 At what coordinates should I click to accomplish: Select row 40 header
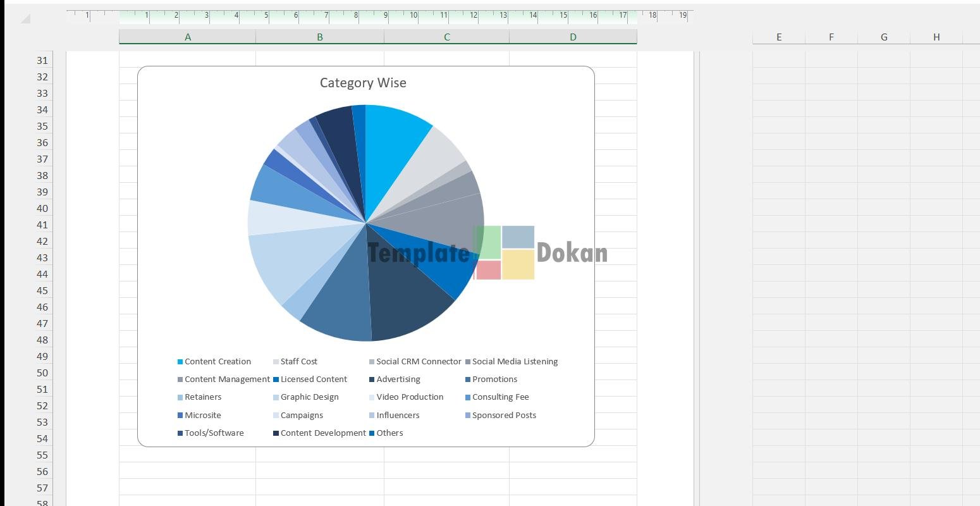(x=42, y=209)
